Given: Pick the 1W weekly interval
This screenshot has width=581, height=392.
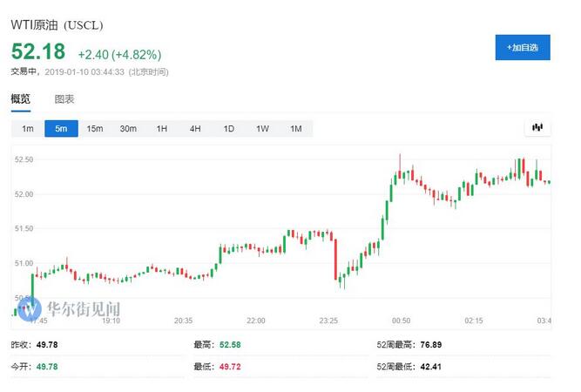Looking at the screenshot, I should tap(262, 129).
